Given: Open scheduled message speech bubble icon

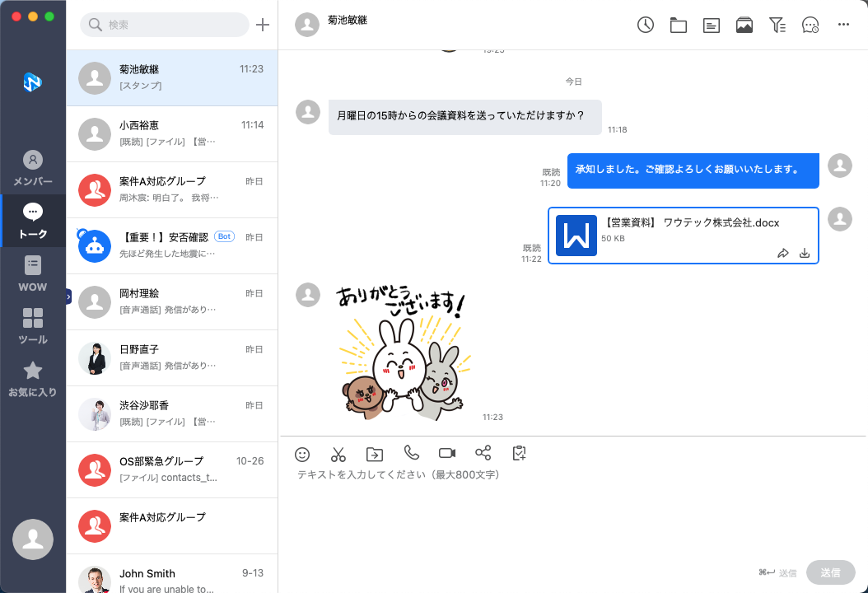Looking at the screenshot, I should pyautogui.click(x=810, y=25).
